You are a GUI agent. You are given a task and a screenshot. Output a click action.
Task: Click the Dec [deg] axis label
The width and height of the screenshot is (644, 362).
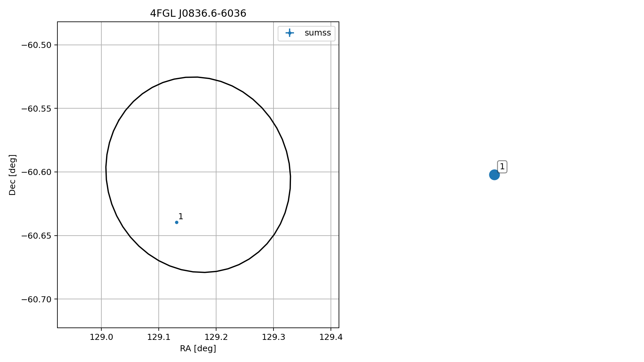tap(12, 175)
